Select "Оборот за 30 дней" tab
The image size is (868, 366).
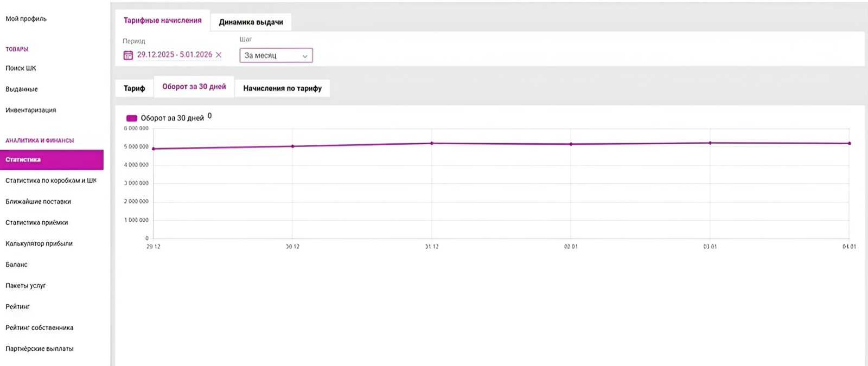click(194, 87)
